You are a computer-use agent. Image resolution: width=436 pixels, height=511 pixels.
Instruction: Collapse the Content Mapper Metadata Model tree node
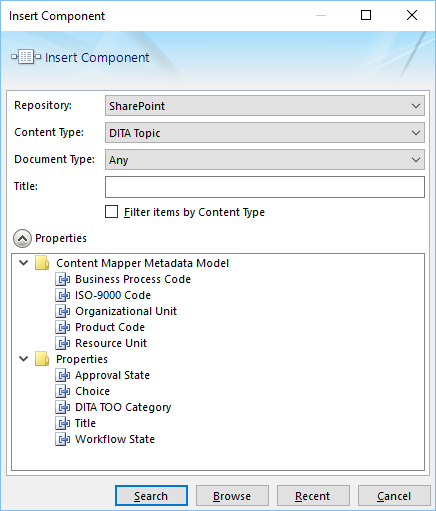click(24, 263)
